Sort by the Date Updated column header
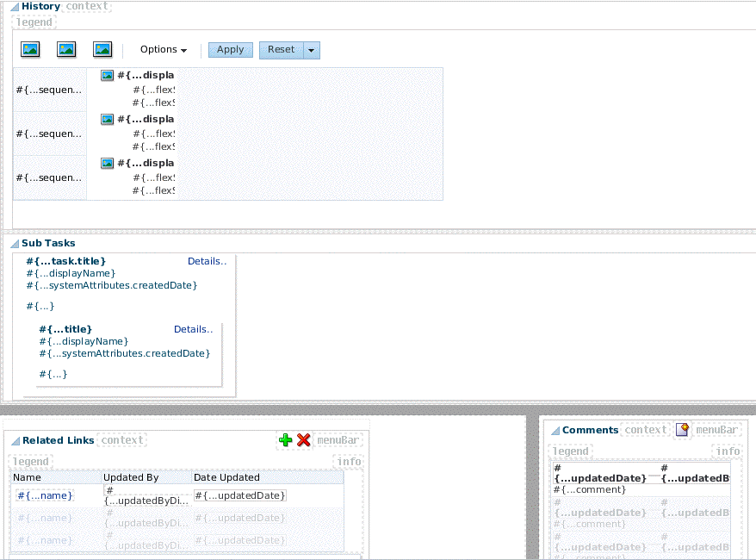This screenshot has width=756, height=560. [226, 477]
